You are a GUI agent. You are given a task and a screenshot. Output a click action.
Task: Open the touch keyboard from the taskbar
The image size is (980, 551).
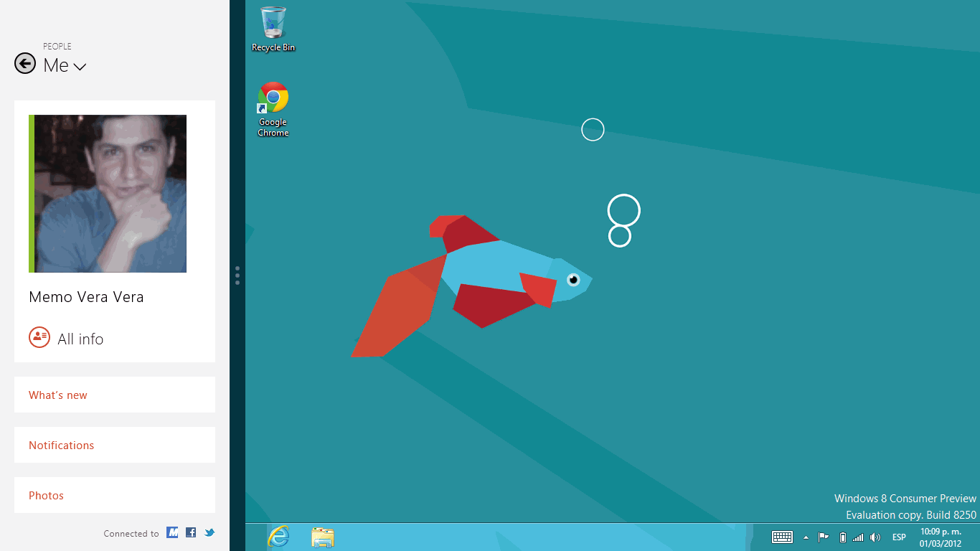pos(782,537)
